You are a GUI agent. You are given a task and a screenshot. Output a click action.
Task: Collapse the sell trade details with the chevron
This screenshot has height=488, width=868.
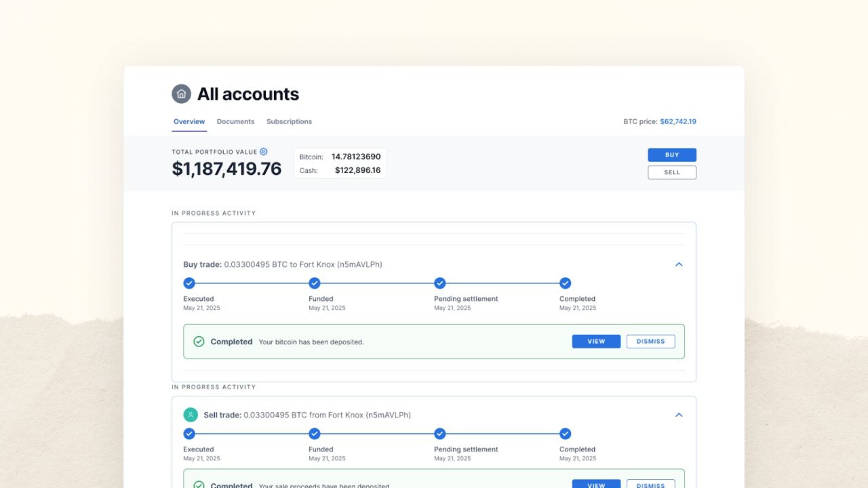(679, 414)
